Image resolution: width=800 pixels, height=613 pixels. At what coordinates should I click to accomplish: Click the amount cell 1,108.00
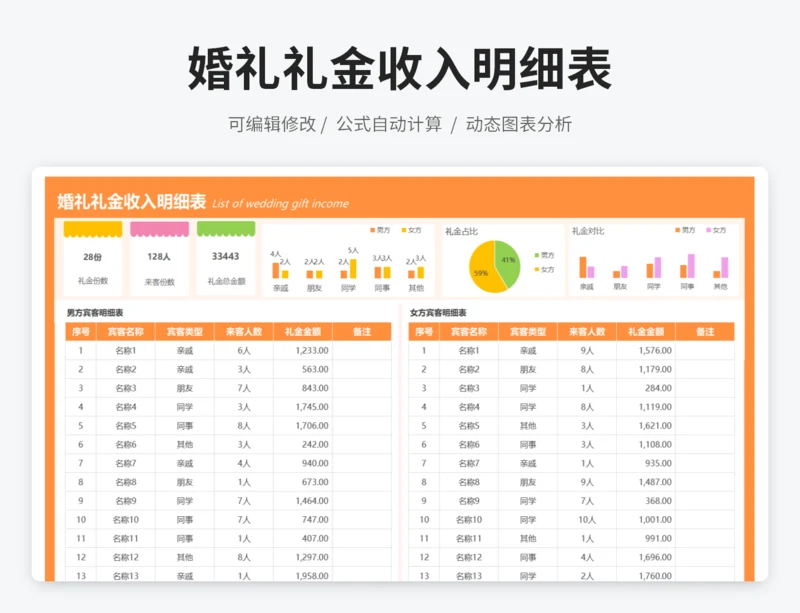pos(646,445)
